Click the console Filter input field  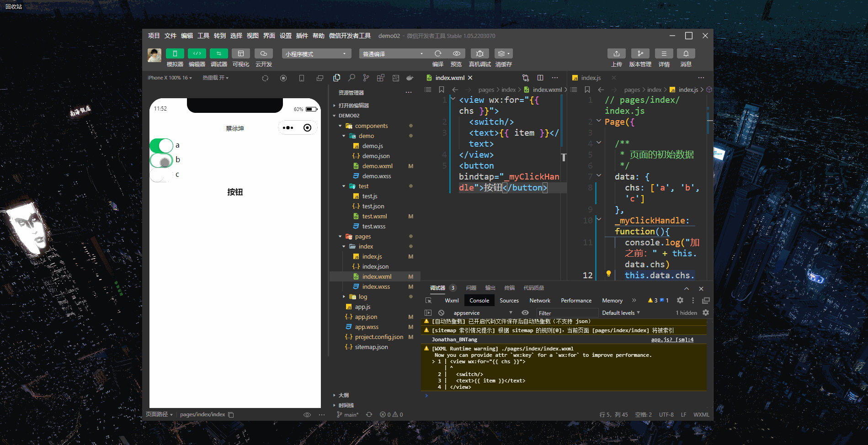[x=567, y=313]
